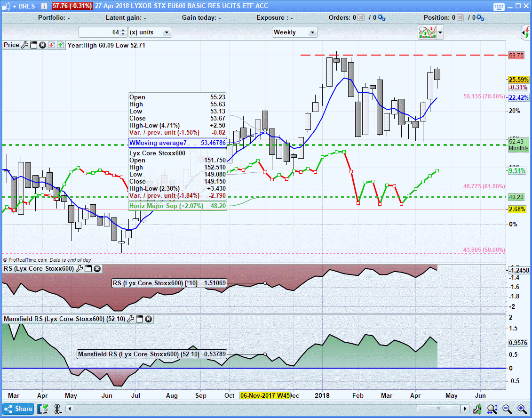Screen dimensions: 532x418
Task: Click the Share button
Action: pos(18,409)
